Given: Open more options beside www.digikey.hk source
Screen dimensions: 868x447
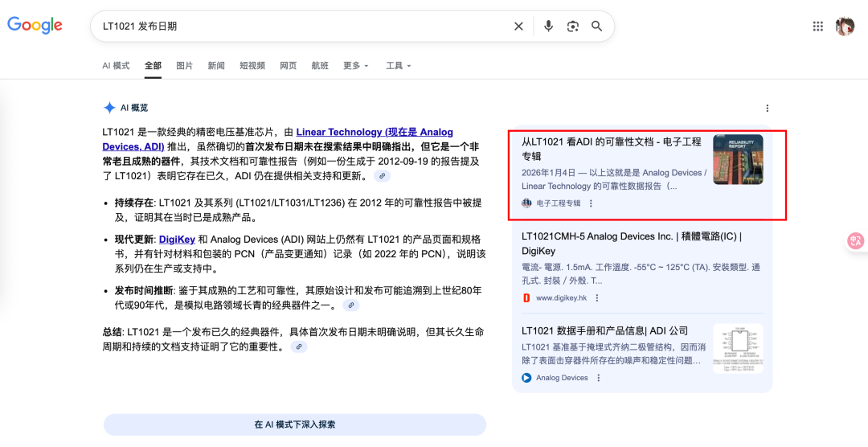Looking at the screenshot, I should (596, 298).
